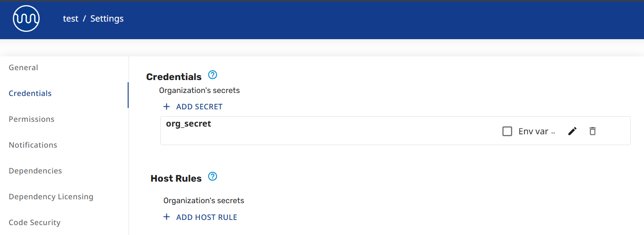
Task: Edit org_secret with the pencil icon
Action: pos(572,131)
